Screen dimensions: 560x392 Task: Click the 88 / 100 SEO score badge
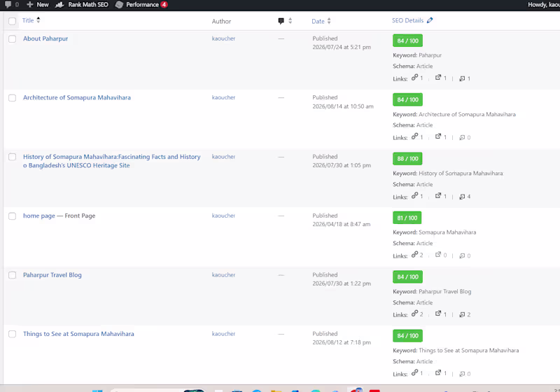pos(407,158)
